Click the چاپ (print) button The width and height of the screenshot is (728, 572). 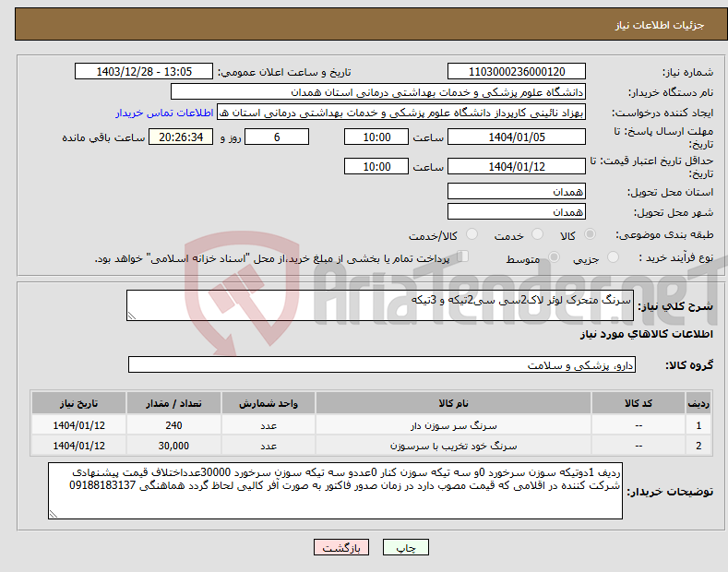405,547
